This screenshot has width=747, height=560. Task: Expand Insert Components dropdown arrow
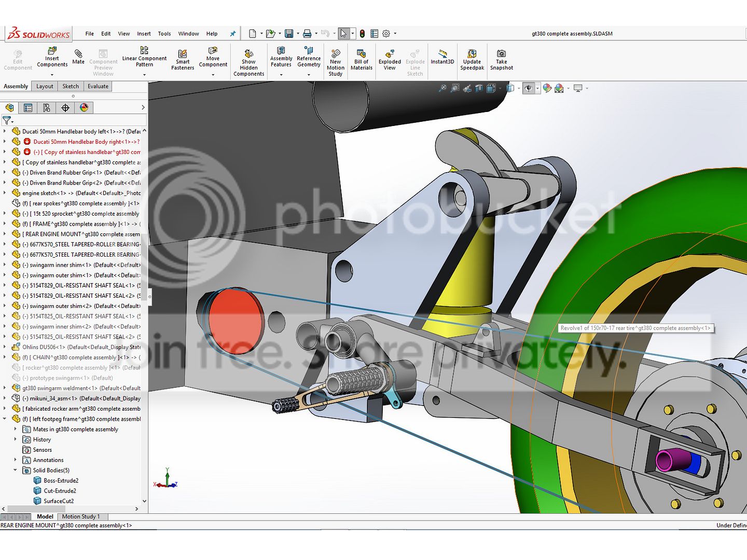coord(52,75)
